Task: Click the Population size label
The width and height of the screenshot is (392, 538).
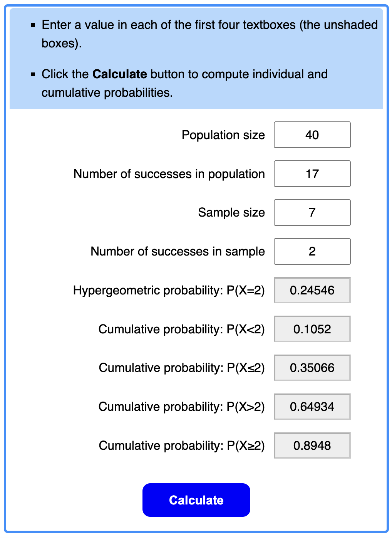Action: click(223, 134)
